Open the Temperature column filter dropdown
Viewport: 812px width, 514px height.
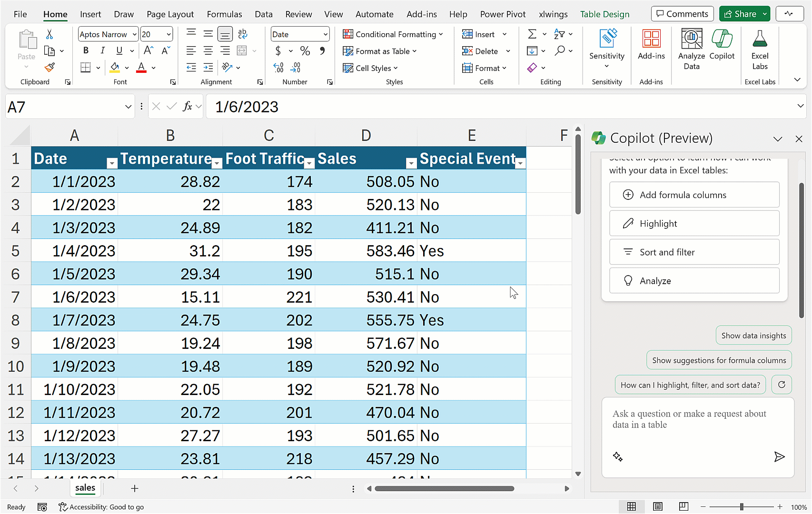tap(217, 164)
